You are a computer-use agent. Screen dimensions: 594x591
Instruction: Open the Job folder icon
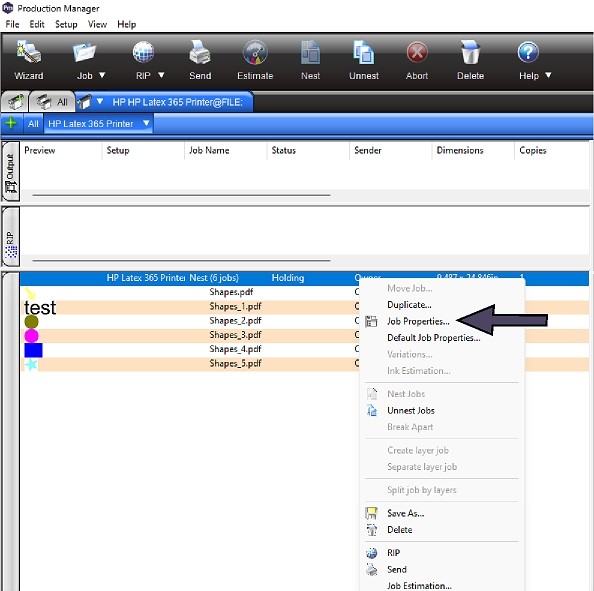point(84,52)
